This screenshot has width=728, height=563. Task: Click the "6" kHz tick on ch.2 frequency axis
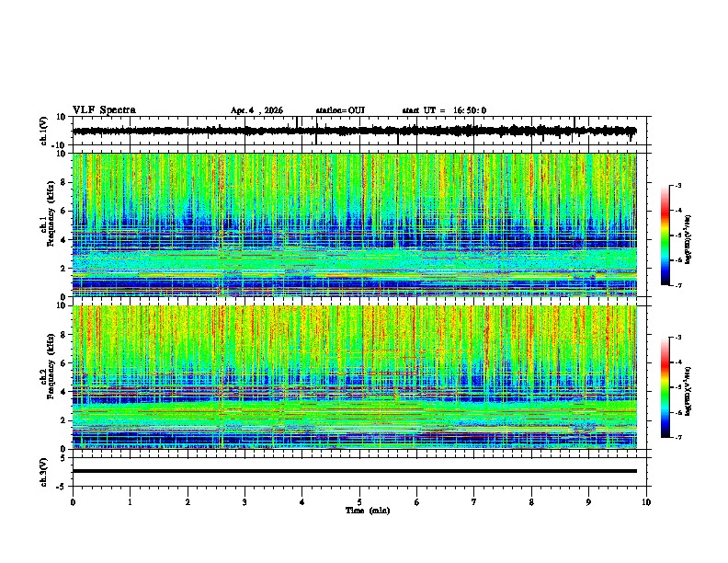pyautogui.click(x=63, y=362)
